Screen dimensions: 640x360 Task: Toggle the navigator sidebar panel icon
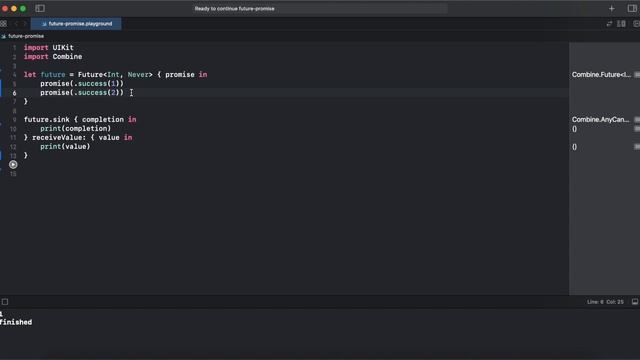click(x=40, y=8)
